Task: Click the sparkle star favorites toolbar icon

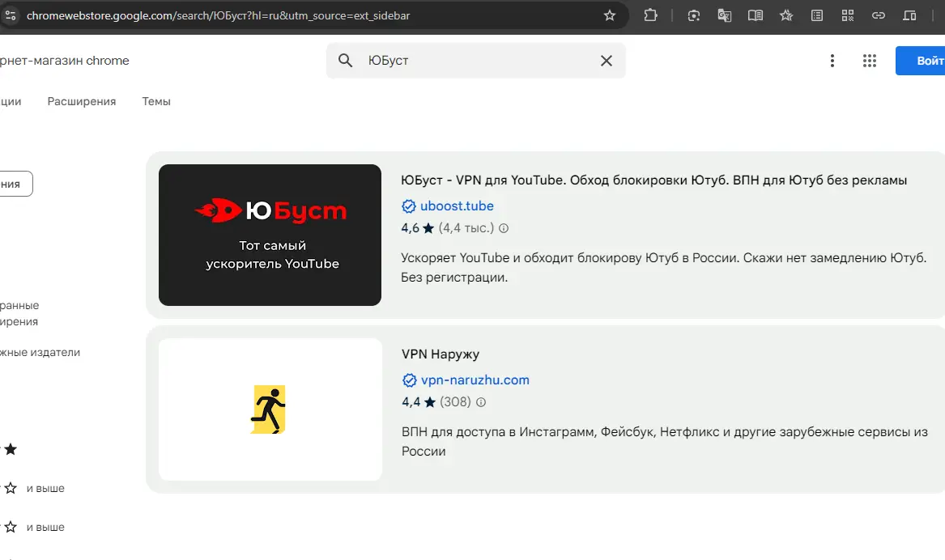Action: click(x=786, y=15)
